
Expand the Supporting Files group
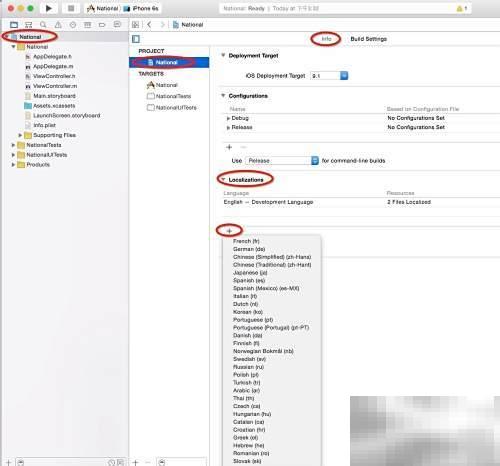pyautogui.click(x=20, y=135)
